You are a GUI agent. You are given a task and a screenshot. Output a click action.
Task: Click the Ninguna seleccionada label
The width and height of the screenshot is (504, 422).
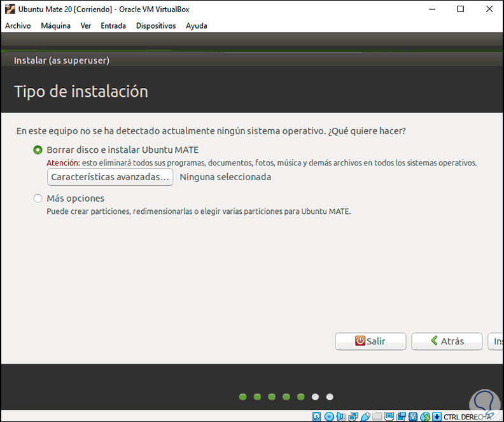225,177
